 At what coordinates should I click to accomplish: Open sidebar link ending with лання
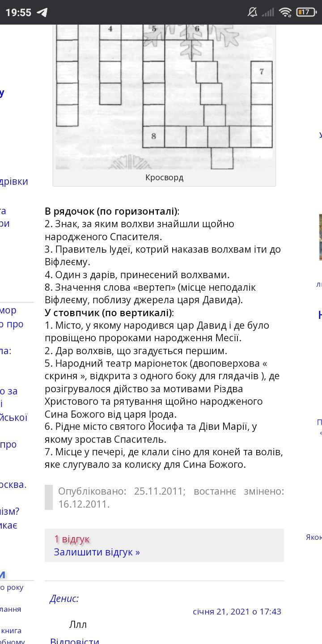pyautogui.click(x=10, y=609)
